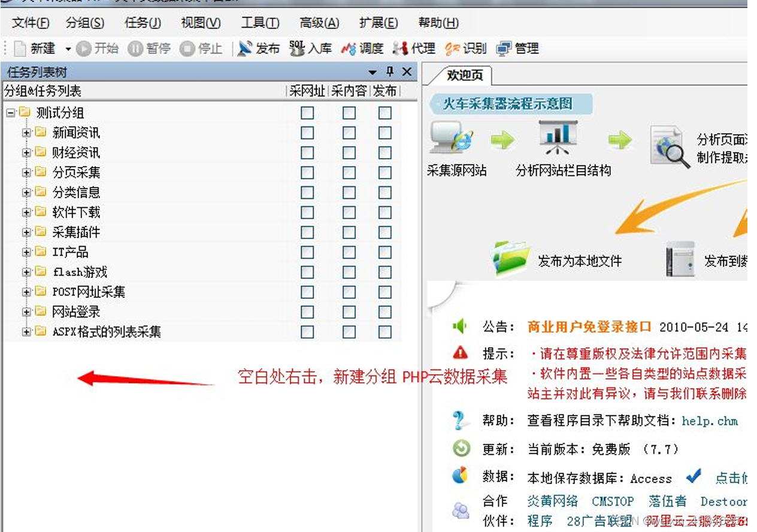Viewport: 757px width, 532px height.
Task: Click the 停止 (Stop) toolbar button
Action: [201, 49]
